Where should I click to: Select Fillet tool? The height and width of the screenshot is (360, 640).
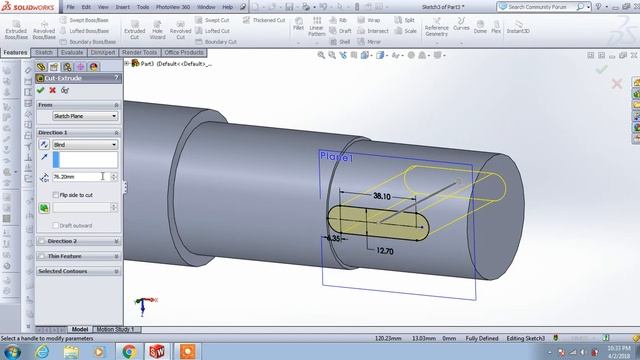[298, 24]
